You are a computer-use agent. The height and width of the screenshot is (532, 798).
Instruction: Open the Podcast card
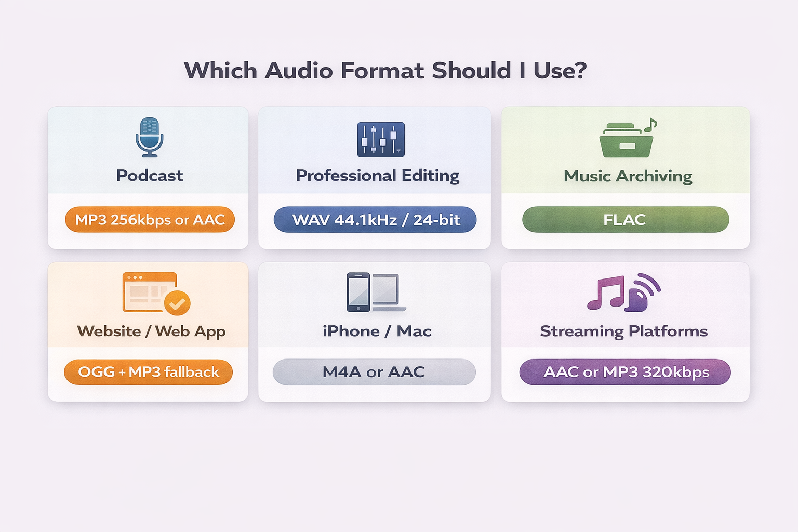pyautogui.click(x=149, y=175)
